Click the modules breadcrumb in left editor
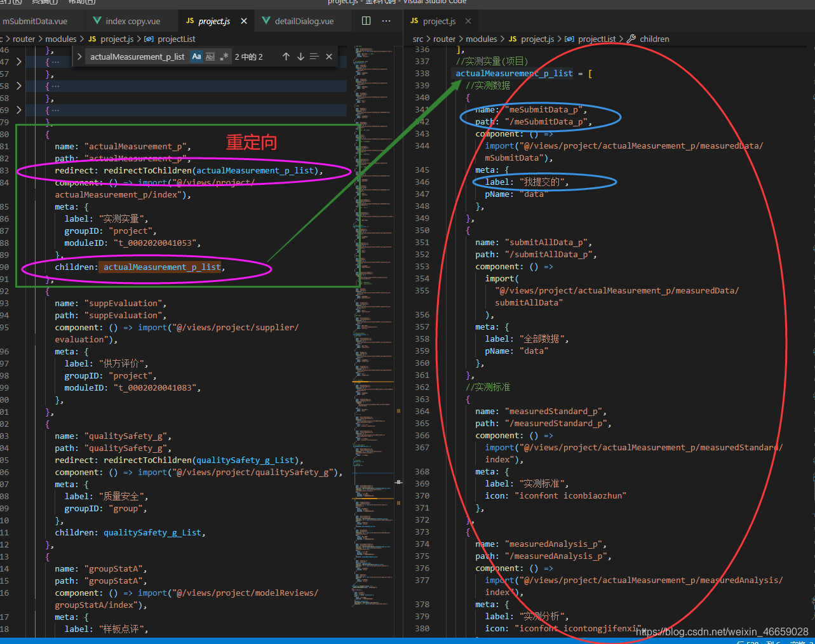 [61, 39]
